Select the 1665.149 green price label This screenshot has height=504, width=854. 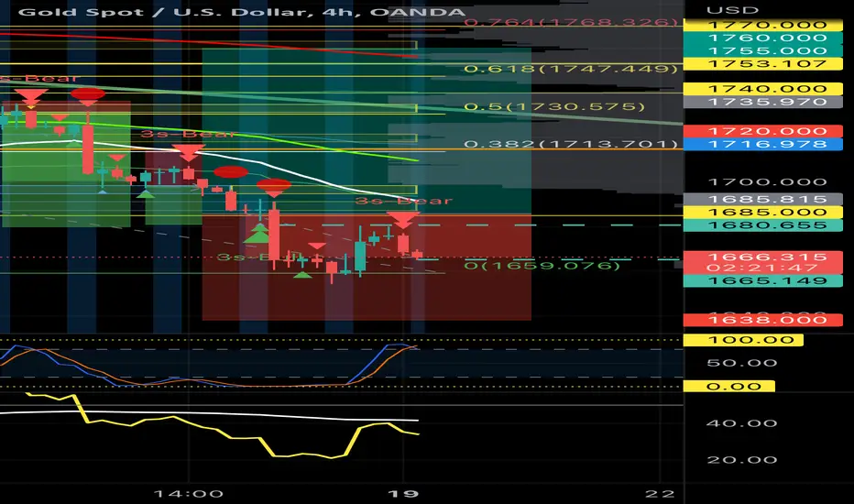tap(763, 280)
